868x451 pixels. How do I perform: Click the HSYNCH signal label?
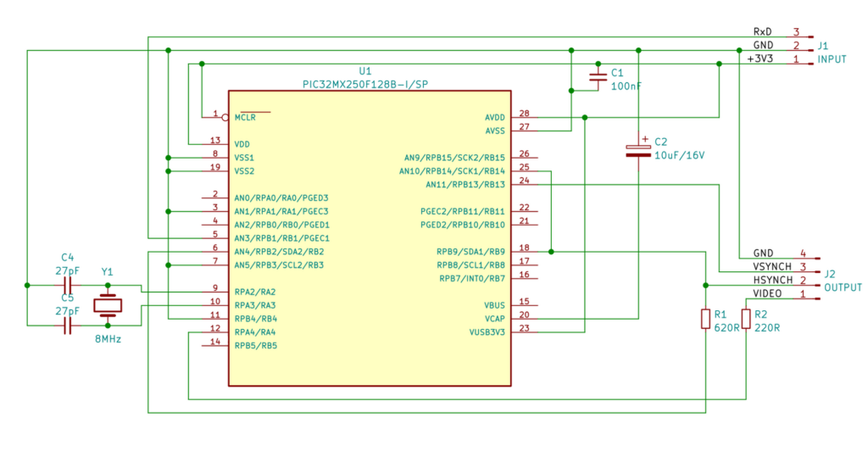pos(773,280)
